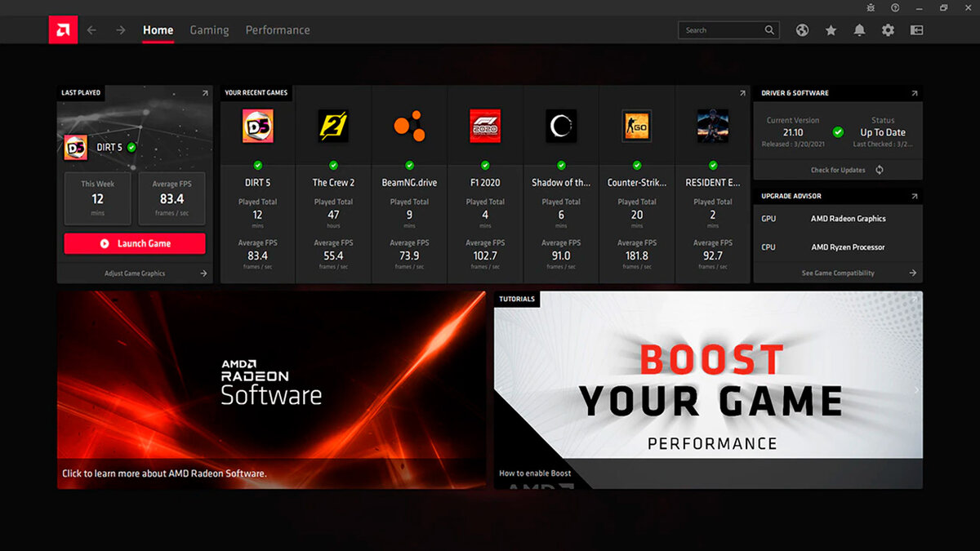Click The Crew 2 average FPS 55.4
Screen dimensions: 980x551
point(333,256)
